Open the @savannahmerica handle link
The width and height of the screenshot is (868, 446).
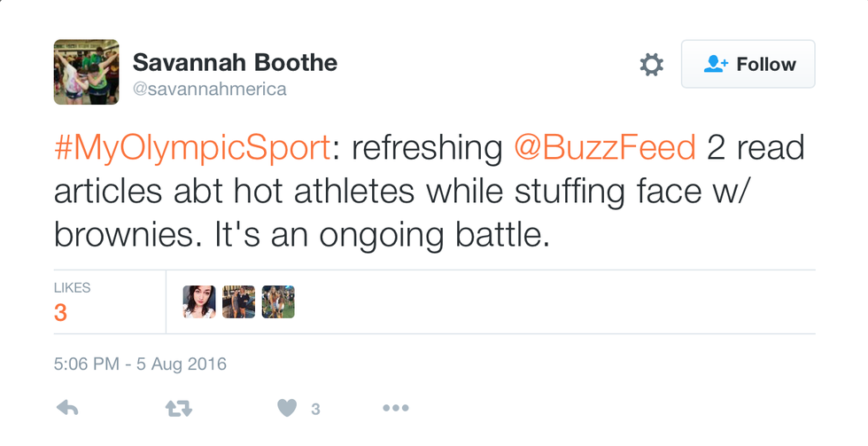(210, 90)
